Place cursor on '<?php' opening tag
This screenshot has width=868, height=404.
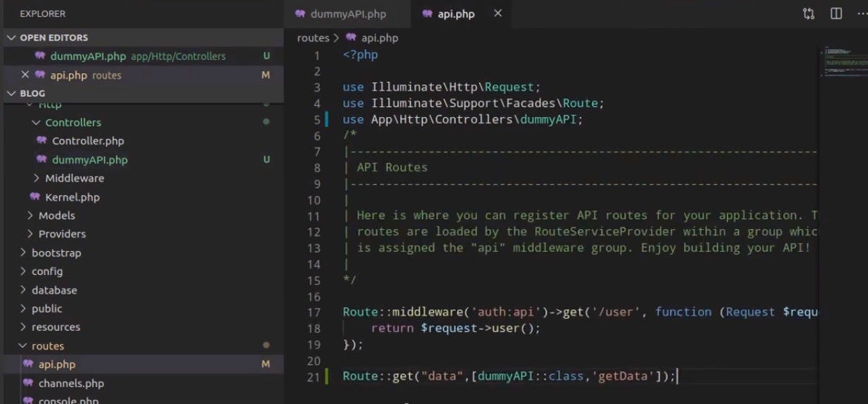coord(361,55)
